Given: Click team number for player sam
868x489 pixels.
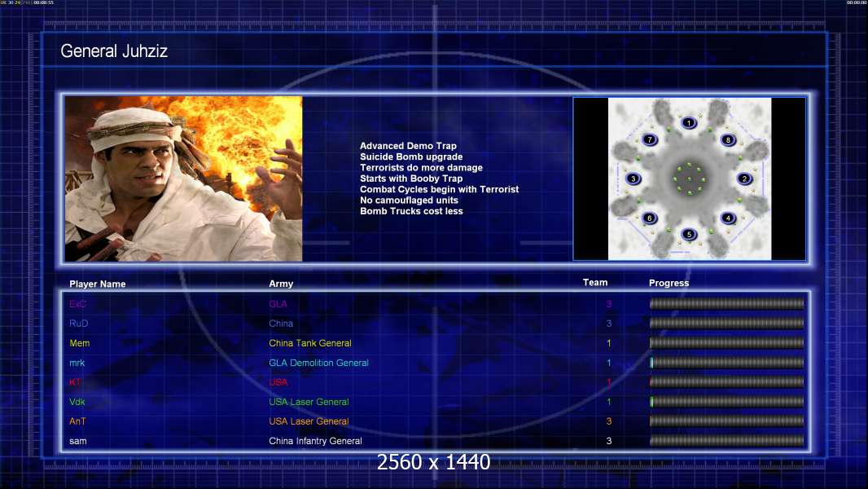Looking at the screenshot, I should pyautogui.click(x=609, y=441).
